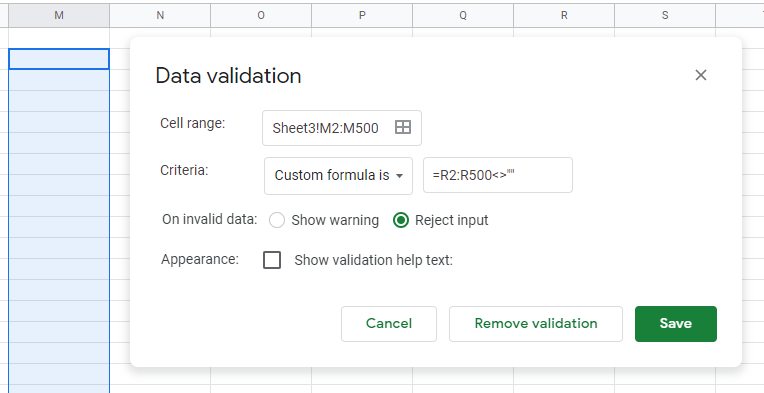Select column O header

point(261,16)
